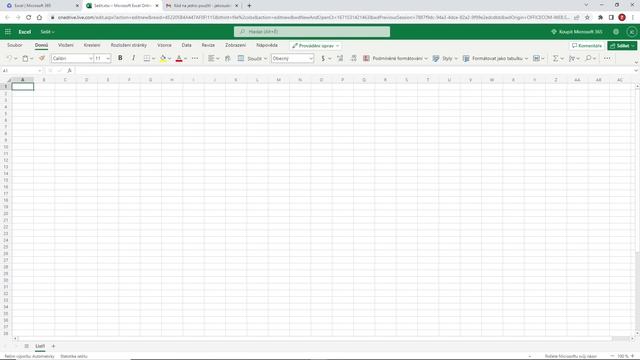This screenshot has height=360, width=640.
Task: Add a new sheet with plus
Action: point(53,346)
